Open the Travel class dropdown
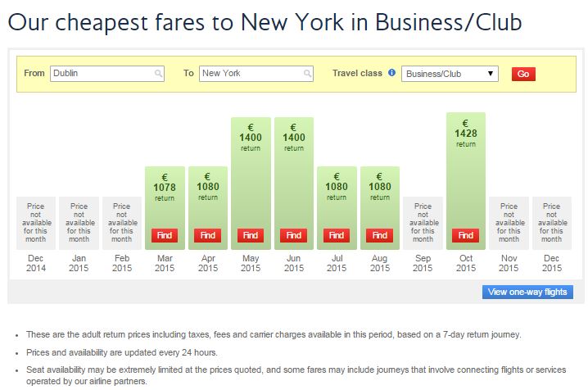This screenshot has height=390, width=588. pos(450,74)
